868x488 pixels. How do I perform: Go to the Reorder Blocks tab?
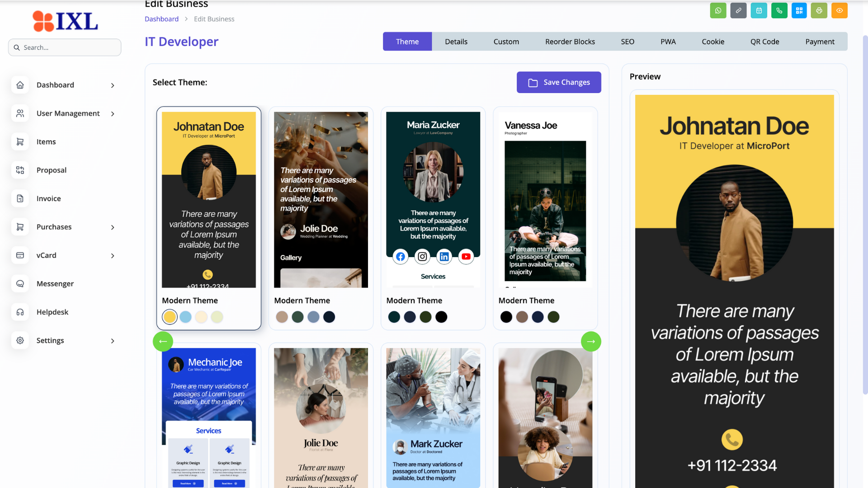570,42
